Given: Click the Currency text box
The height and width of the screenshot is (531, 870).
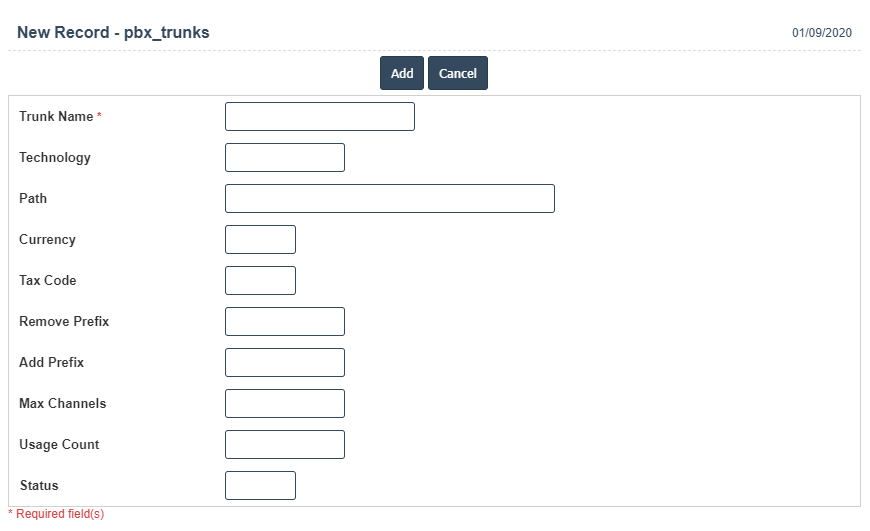Looking at the screenshot, I should (x=260, y=240).
